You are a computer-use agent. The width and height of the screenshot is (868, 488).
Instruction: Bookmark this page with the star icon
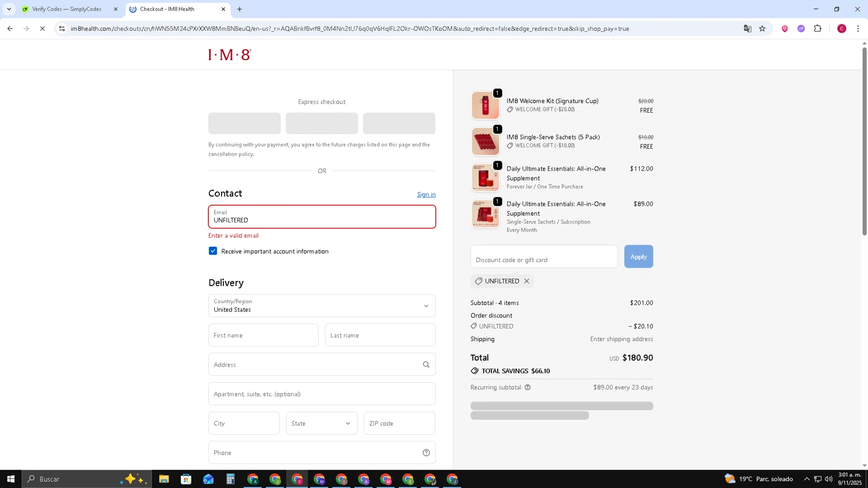762,28
